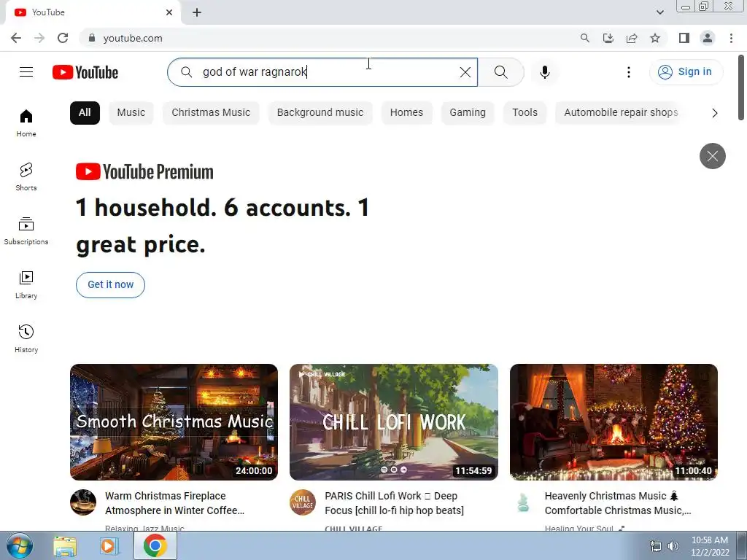Open a new browser tab
The width and height of the screenshot is (747, 560).
(x=197, y=12)
